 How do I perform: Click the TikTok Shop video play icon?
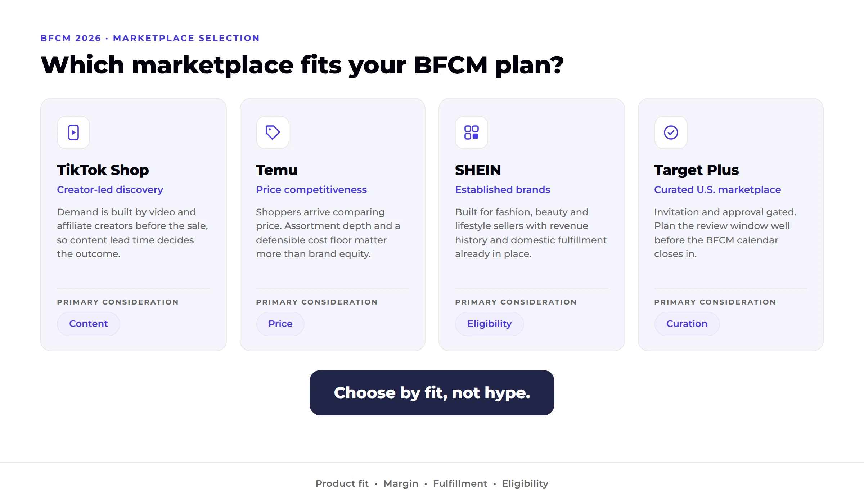pos(73,132)
